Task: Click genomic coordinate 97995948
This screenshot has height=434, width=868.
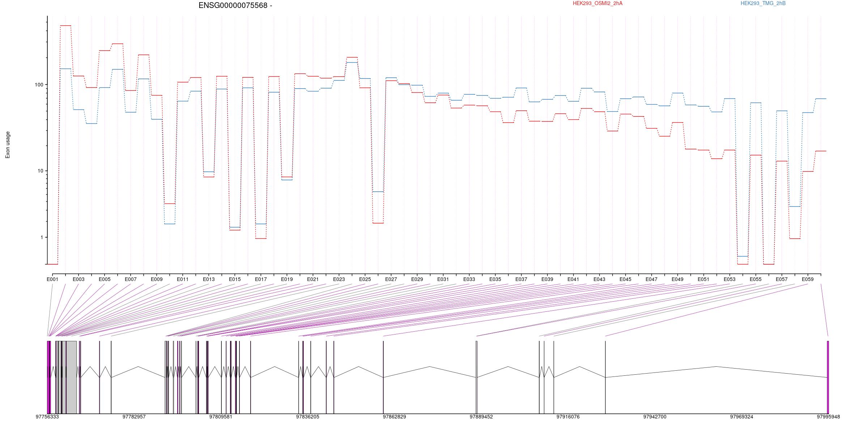Action: click(828, 417)
